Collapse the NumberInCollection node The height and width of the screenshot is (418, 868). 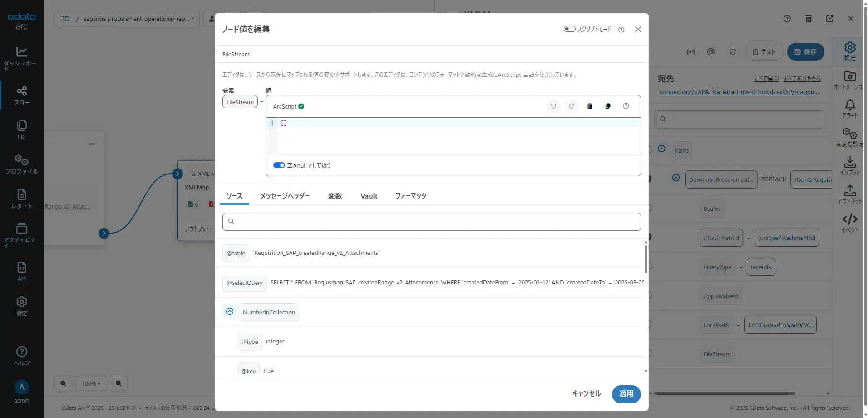pos(230,312)
